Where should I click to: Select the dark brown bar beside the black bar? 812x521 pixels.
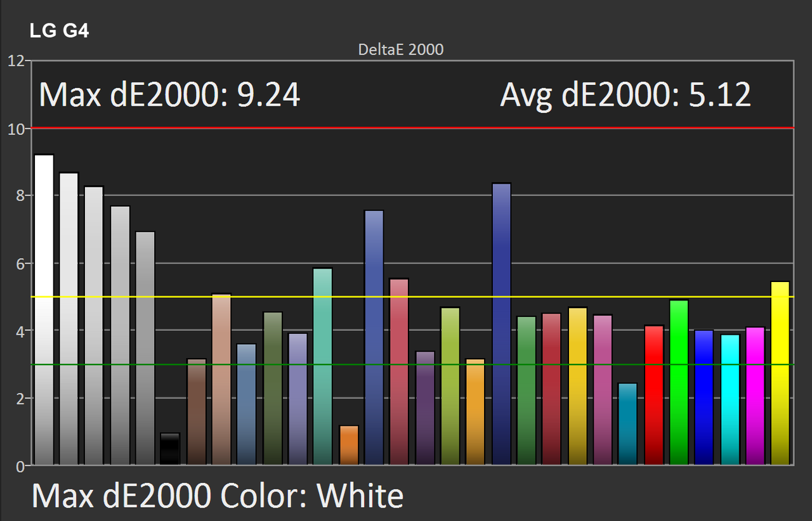[197, 412]
